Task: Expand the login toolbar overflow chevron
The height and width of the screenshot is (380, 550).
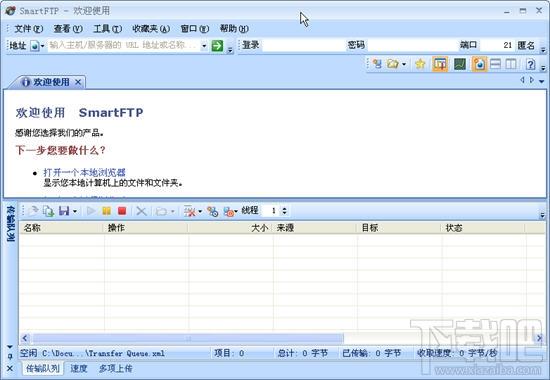Action: pos(543,50)
